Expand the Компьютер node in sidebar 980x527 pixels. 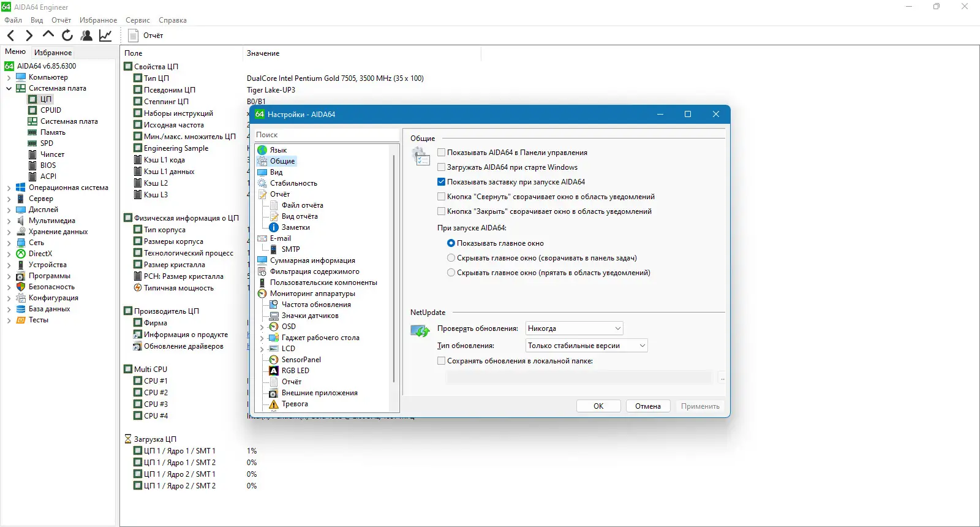tap(9, 78)
